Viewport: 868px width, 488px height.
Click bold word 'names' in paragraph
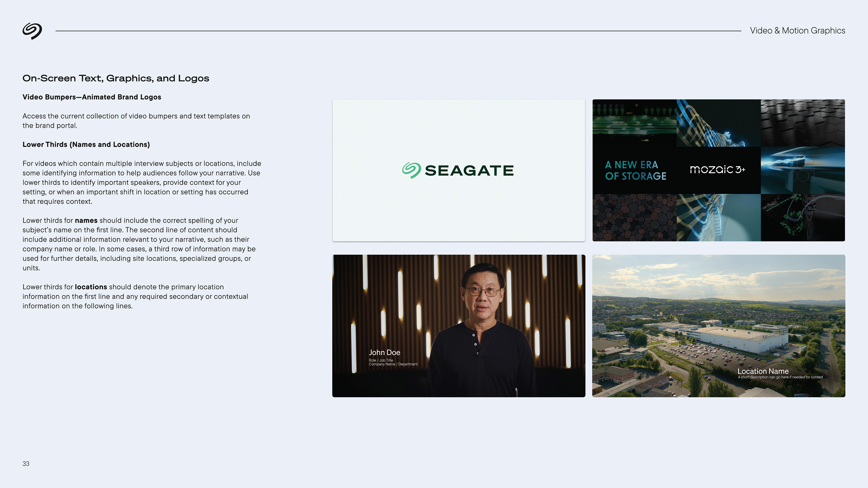[86, 221]
